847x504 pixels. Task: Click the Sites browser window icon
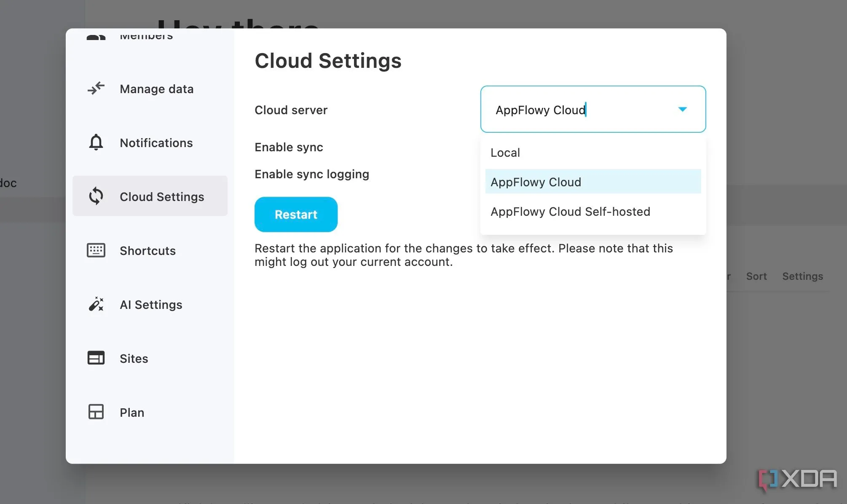pyautogui.click(x=96, y=358)
